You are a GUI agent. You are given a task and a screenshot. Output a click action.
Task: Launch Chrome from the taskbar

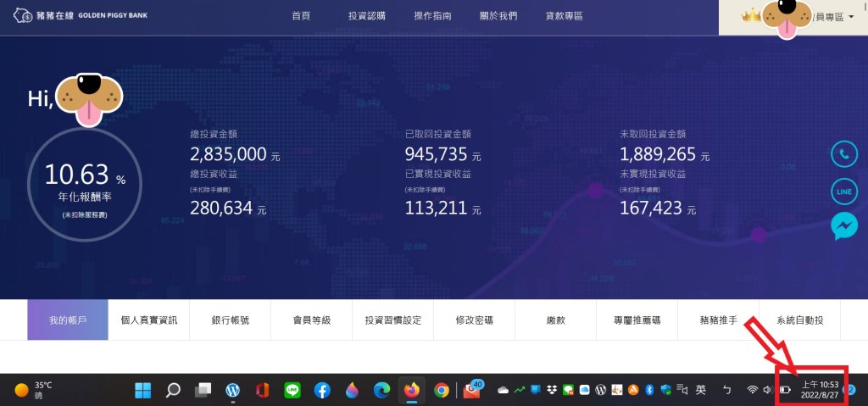[x=441, y=390]
